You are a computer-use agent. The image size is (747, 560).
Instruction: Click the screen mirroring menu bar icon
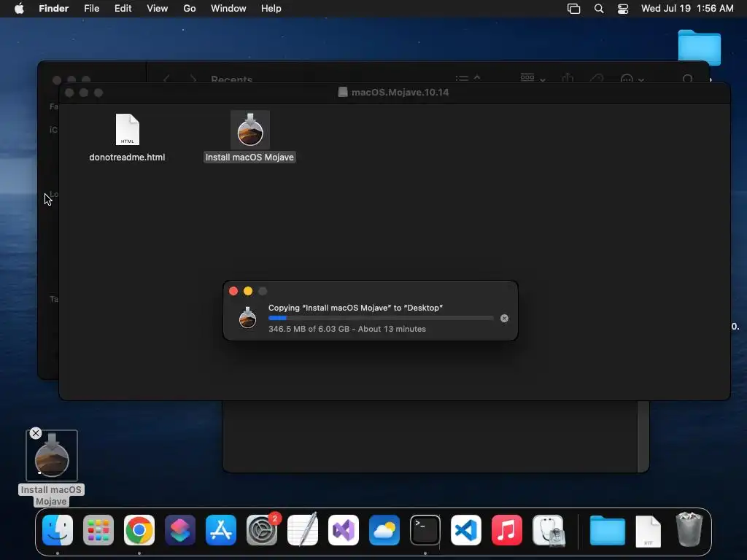(573, 9)
